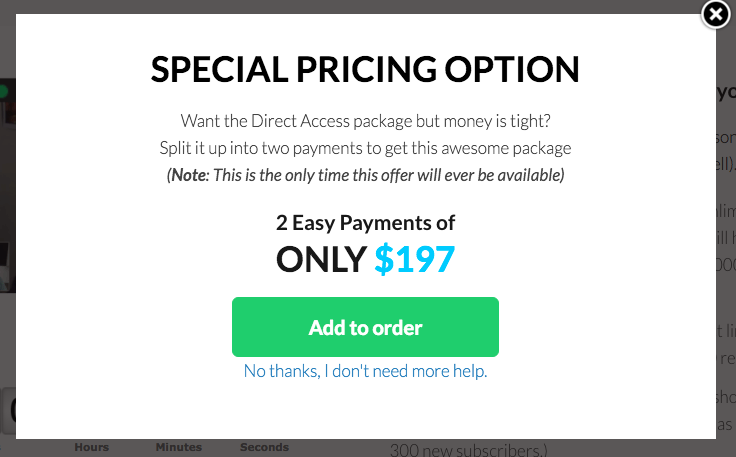Click the Hours countdown label
This screenshot has height=457, width=736.
coord(92,447)
